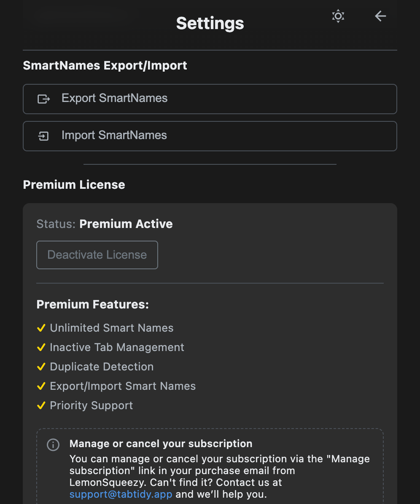Open the support@tabtidy.app email link

[121, 494]
